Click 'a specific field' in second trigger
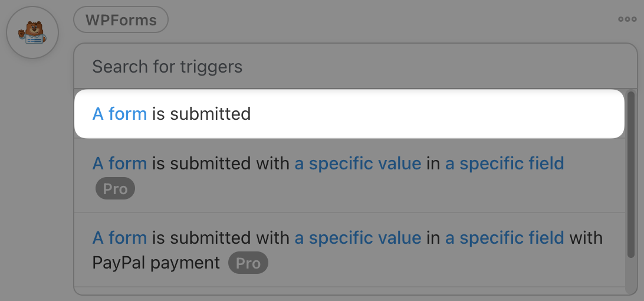The image size is (644, 301). [504, 163]
